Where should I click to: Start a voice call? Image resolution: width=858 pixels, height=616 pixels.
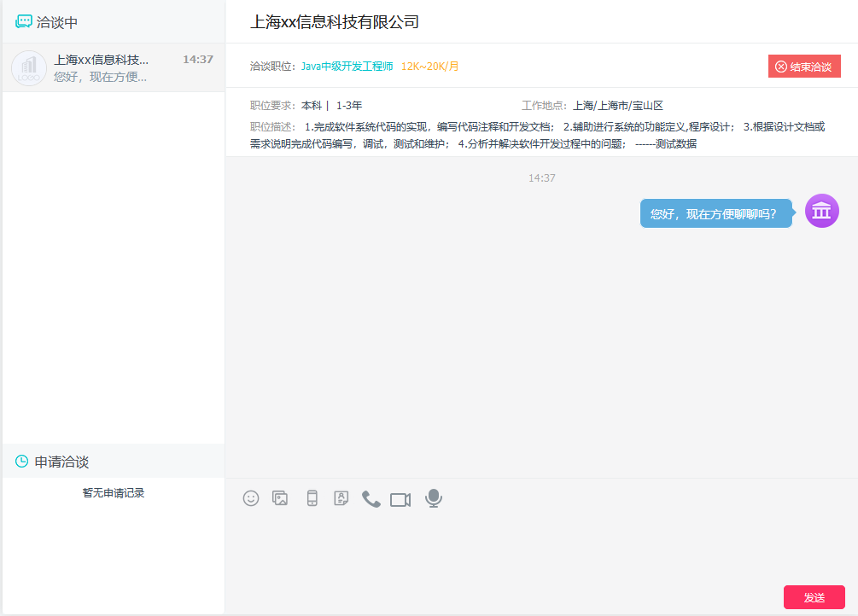(371, 498)
